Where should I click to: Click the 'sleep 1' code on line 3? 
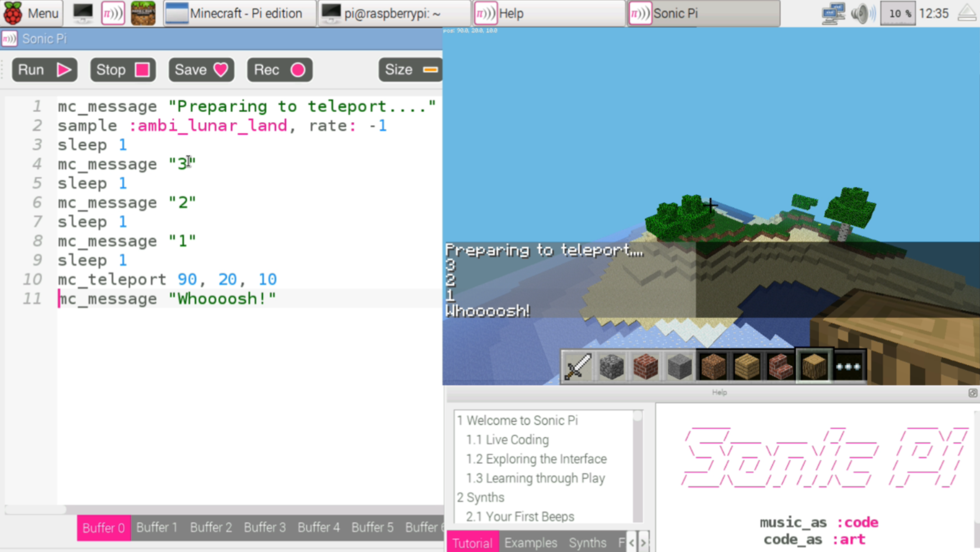point(93,145)
